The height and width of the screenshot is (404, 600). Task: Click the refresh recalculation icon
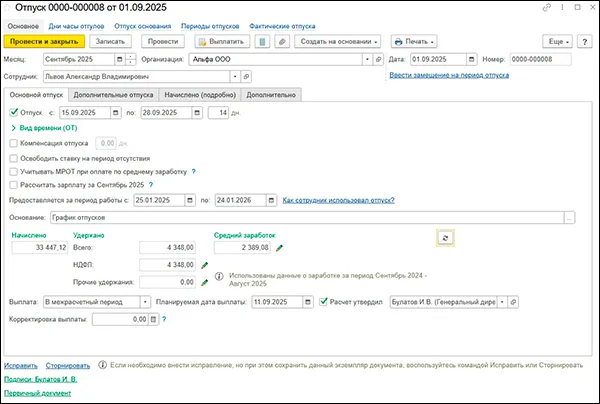445,236
